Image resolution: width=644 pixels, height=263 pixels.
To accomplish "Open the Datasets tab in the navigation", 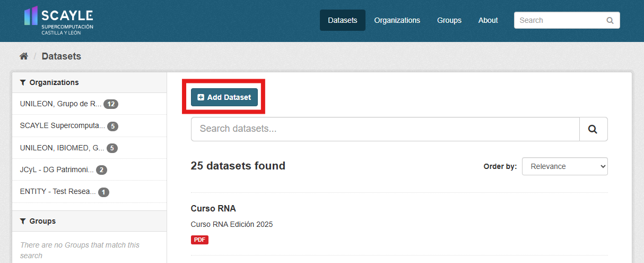I will [x=343, y=20].
